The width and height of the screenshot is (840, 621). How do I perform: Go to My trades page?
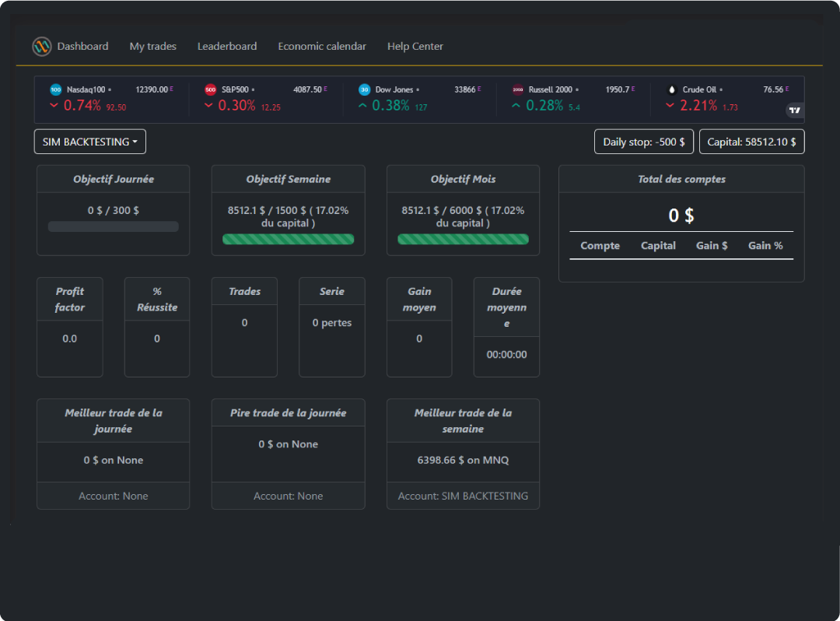152,47
